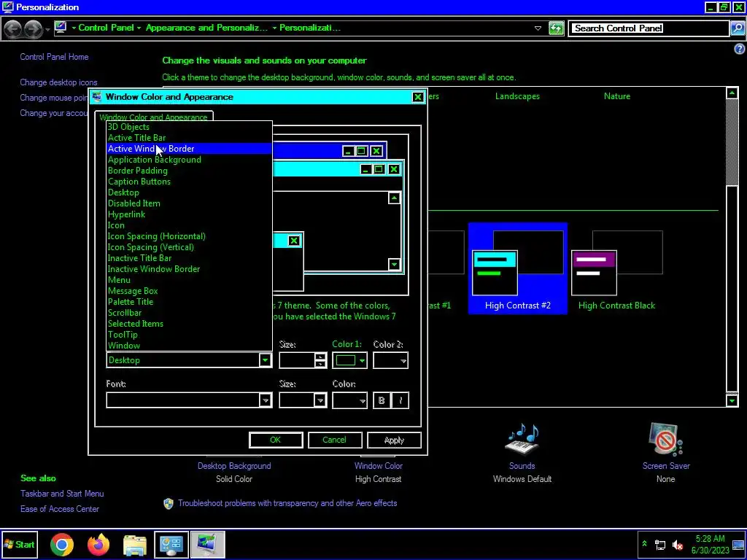Click the Apply button
This screenshot has height=560, width=747.
[394, 440]
